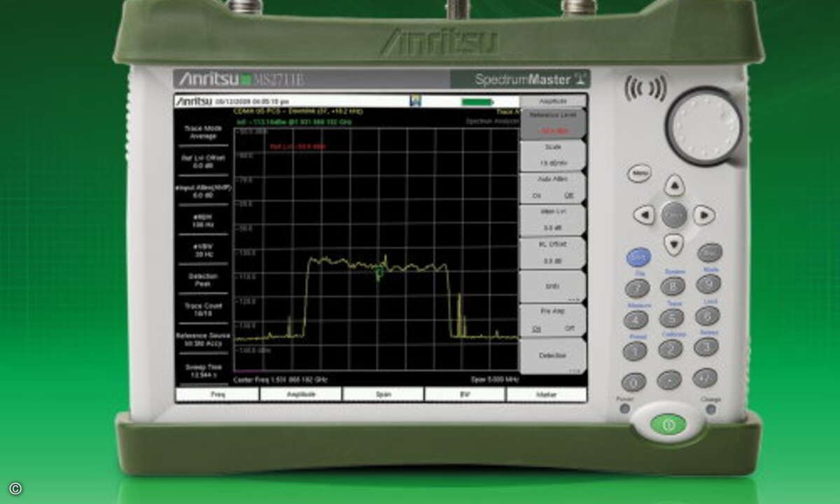
Task: Select the Marker main menu key
Action: coord(547,394)
